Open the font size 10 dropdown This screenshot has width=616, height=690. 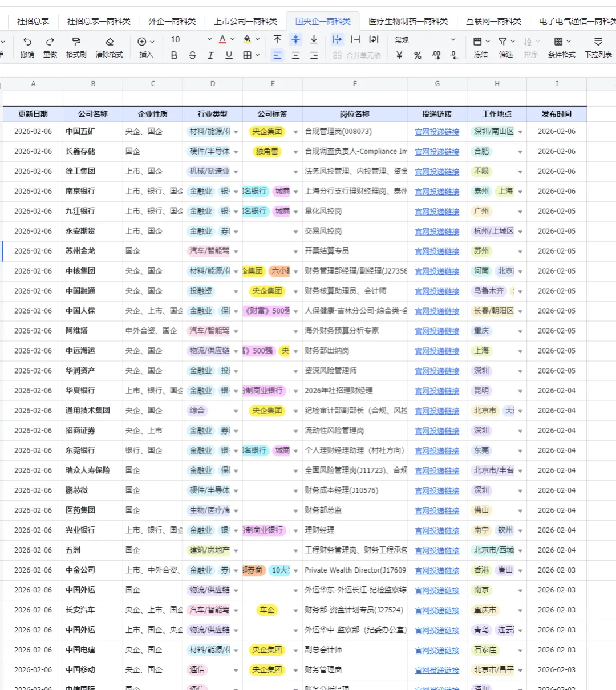point(191,39)
